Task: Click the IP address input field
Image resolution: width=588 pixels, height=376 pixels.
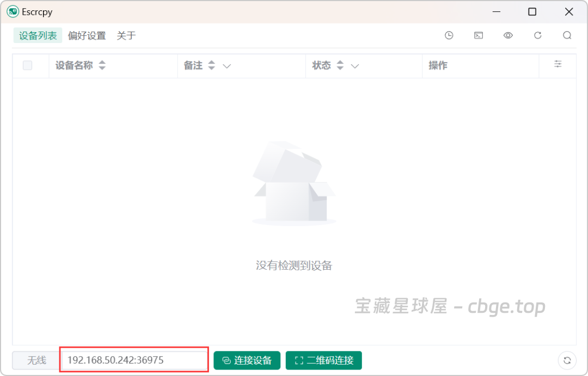Action: click(133, 360)
